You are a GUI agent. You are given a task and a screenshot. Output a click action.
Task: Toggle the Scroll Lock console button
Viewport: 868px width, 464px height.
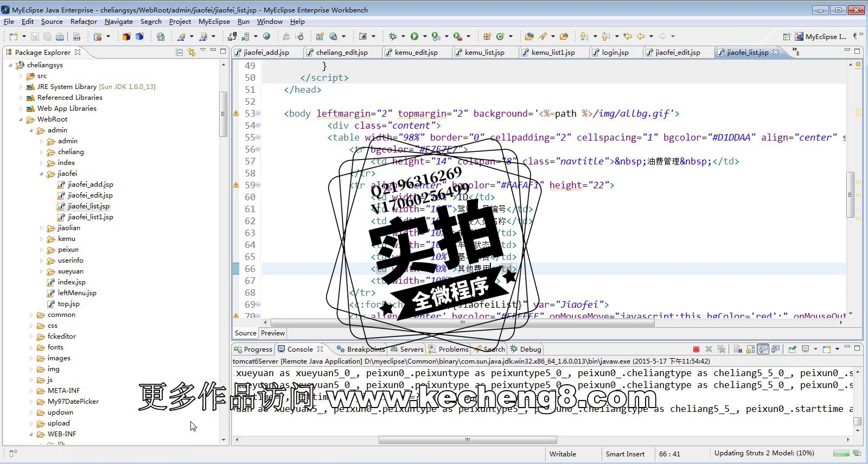pyautogui.click(x=750, y=349)
